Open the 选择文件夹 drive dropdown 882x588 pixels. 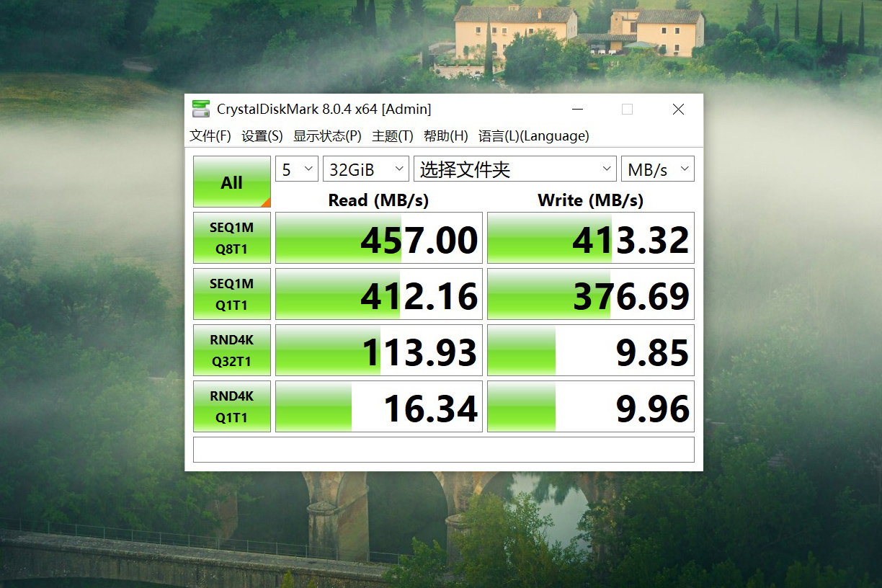click(x=515, y=169)
